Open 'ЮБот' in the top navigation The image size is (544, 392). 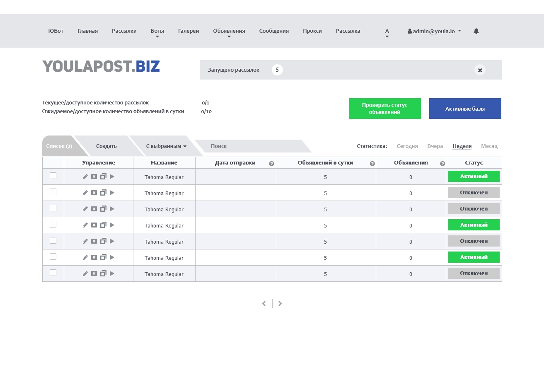[56, 31]
